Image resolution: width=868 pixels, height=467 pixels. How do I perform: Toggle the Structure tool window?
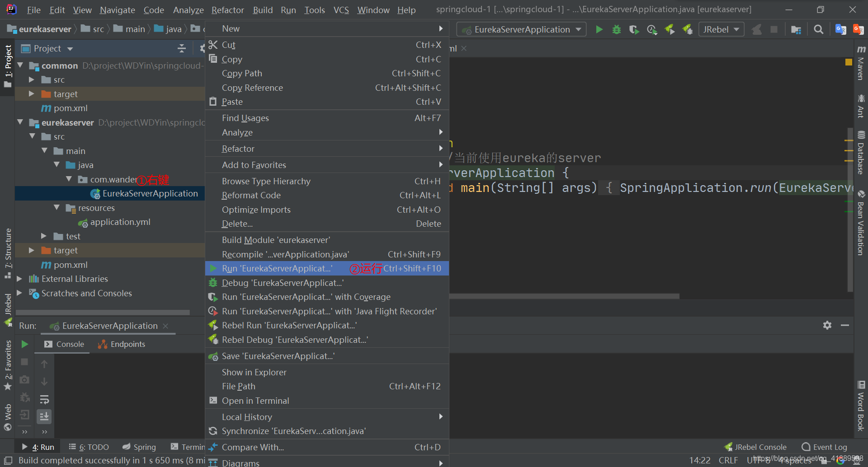(x=8, y=254)
